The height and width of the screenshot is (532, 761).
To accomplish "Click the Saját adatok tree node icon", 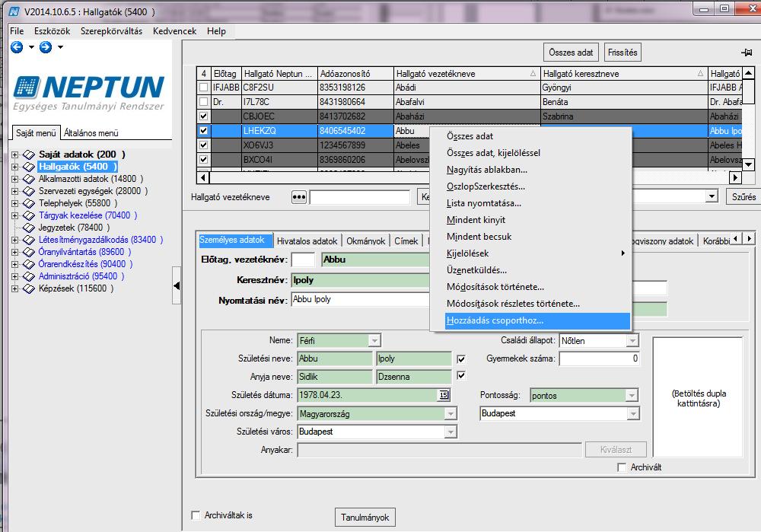I will pos(29,155).
